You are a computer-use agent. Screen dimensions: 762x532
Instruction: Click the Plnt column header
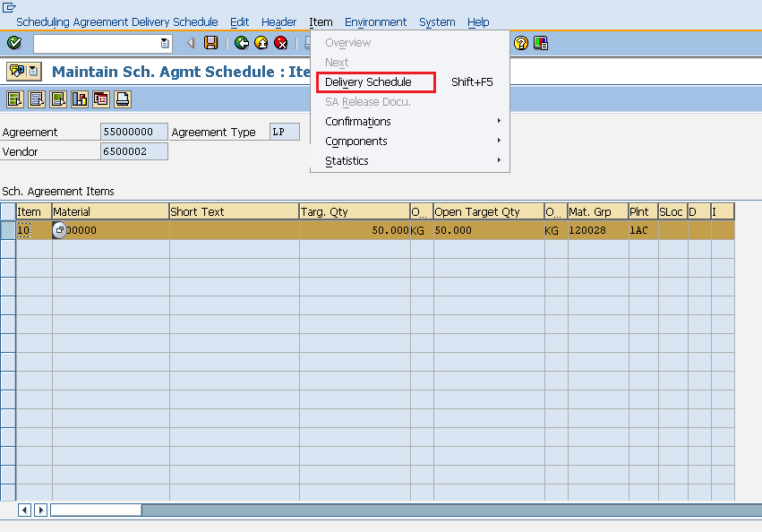pos(644,211)
